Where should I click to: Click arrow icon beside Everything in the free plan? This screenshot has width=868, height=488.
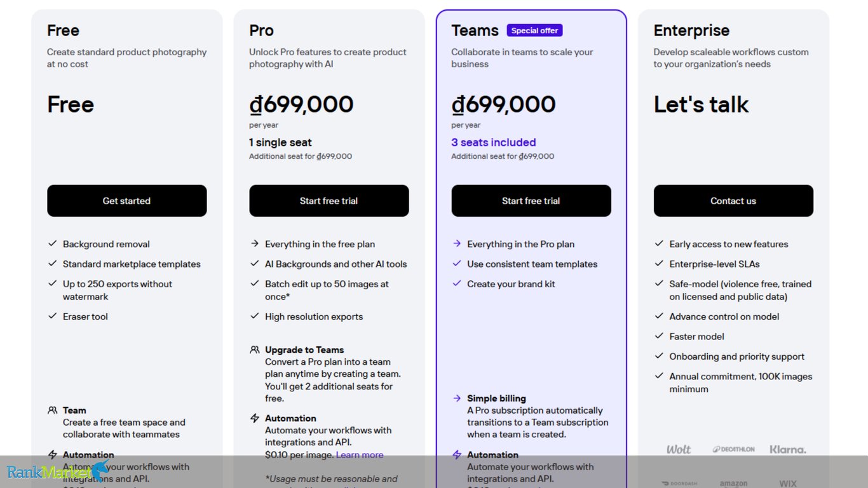click(255, 243)
